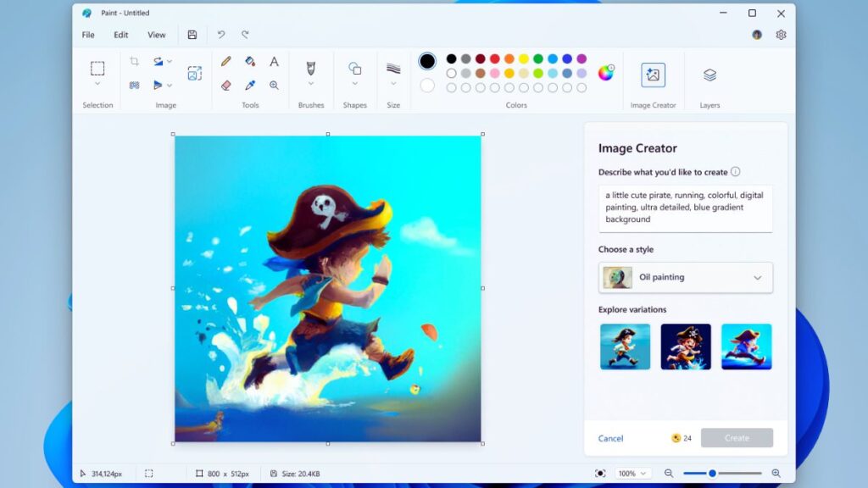Select the Fill with color tool
The height and width of the screenshot is (488, 868).
click(x=250, y=61)
